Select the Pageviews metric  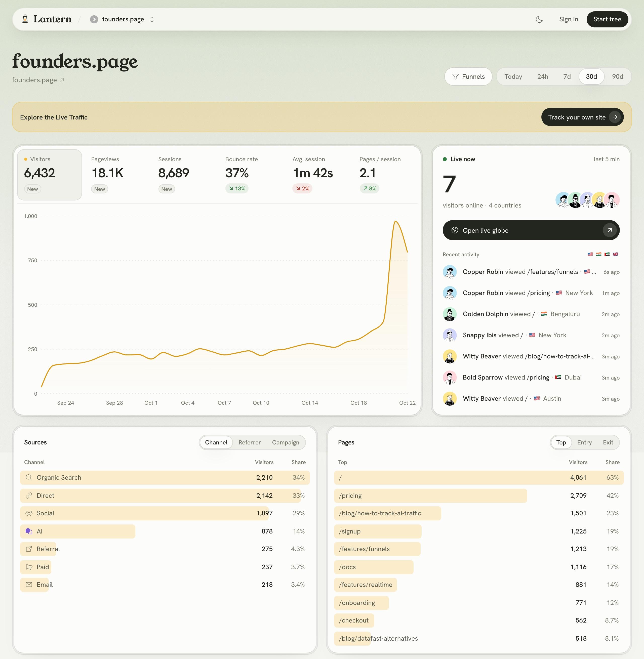pyautogui.click(x=116, y=175)
